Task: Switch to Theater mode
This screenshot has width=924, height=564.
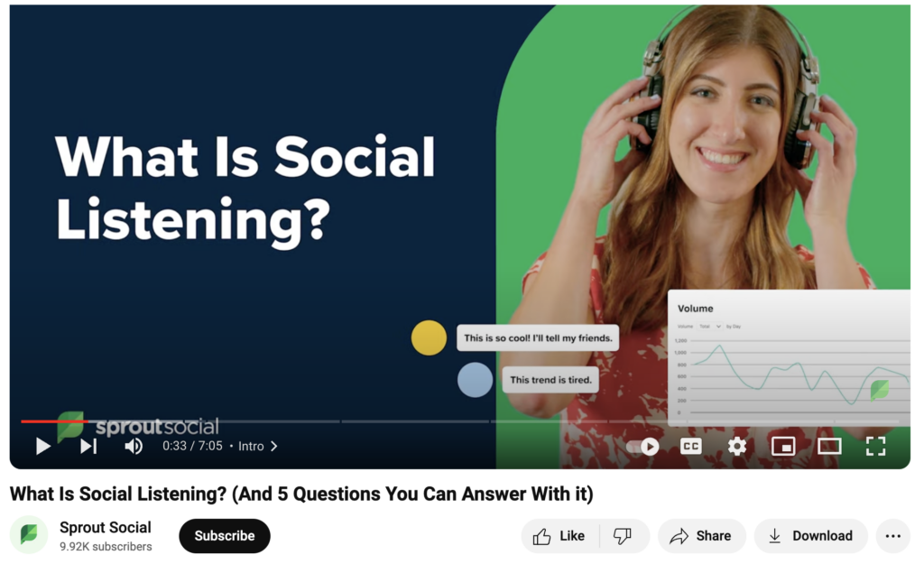Action: (828, 446)
